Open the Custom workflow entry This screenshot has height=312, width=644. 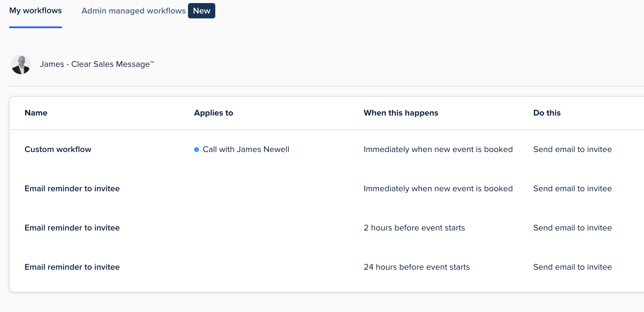click(58, 149)
